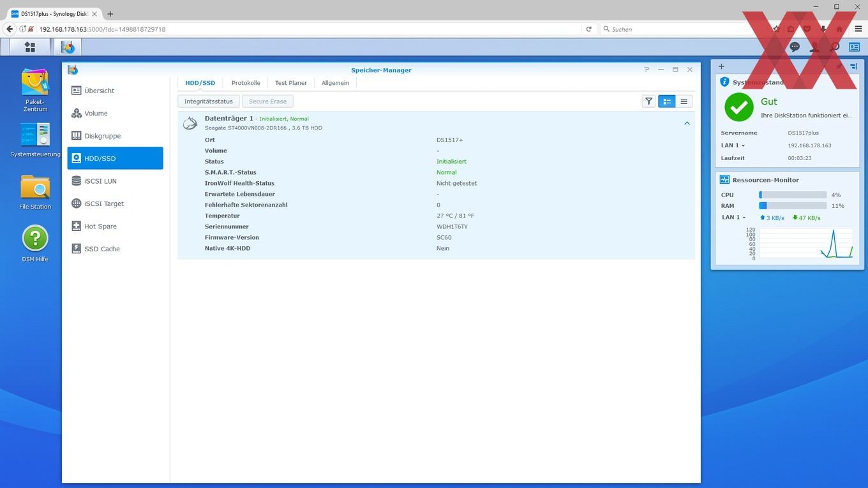Click the Datenträger 1 disk icon
The width and height of the screenshot is (868, 488).
(x=190, y=123)
